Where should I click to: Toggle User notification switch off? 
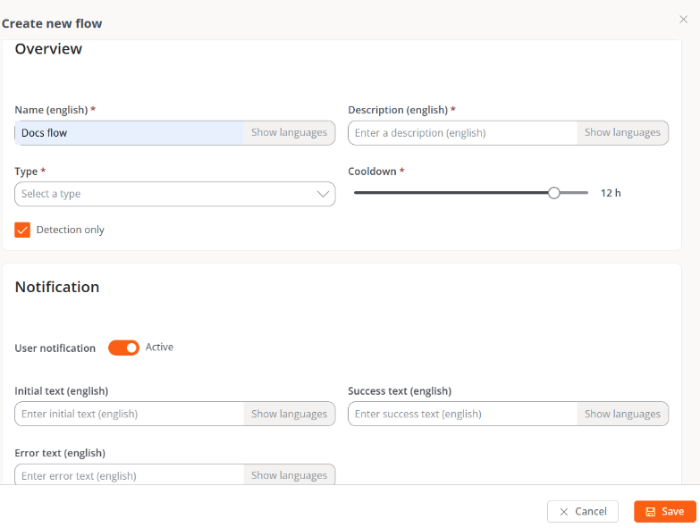tap(124, 348)
